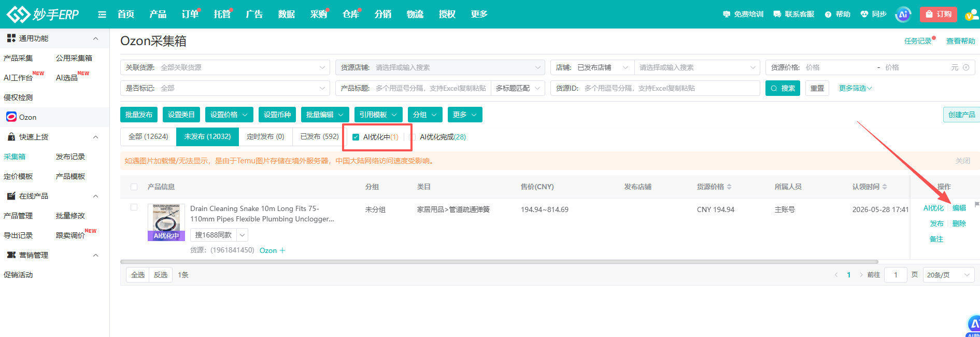Click the search magnifier 搜索 button
The image size is (980, 337).
pyautogui.click(x=783, y=88)
